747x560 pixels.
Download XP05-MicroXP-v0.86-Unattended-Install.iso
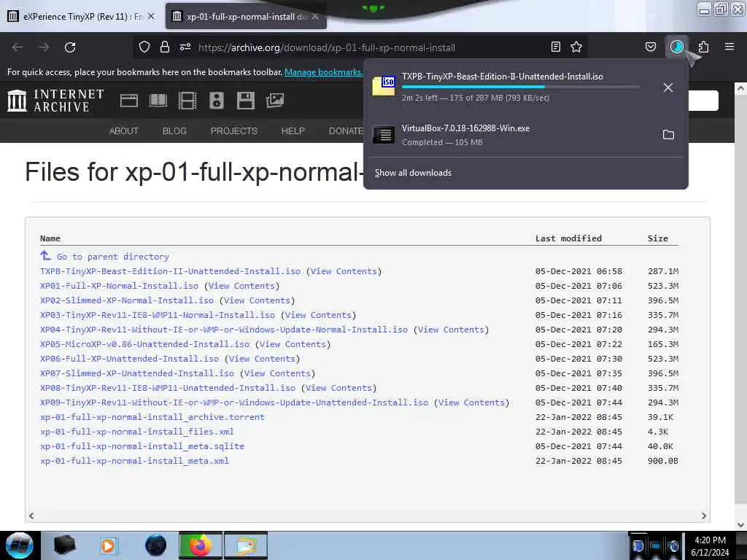coord(145,344)
